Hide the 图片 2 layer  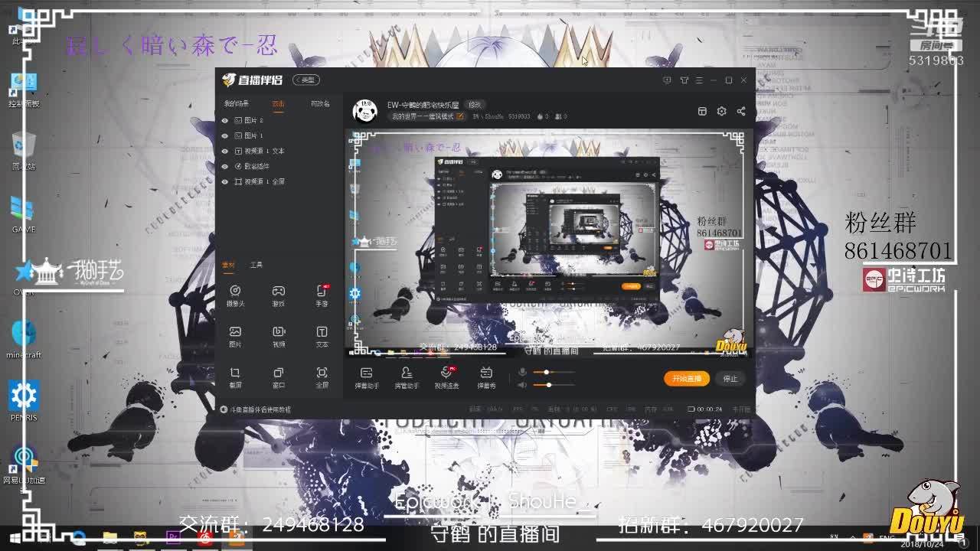tap(224, 121)
